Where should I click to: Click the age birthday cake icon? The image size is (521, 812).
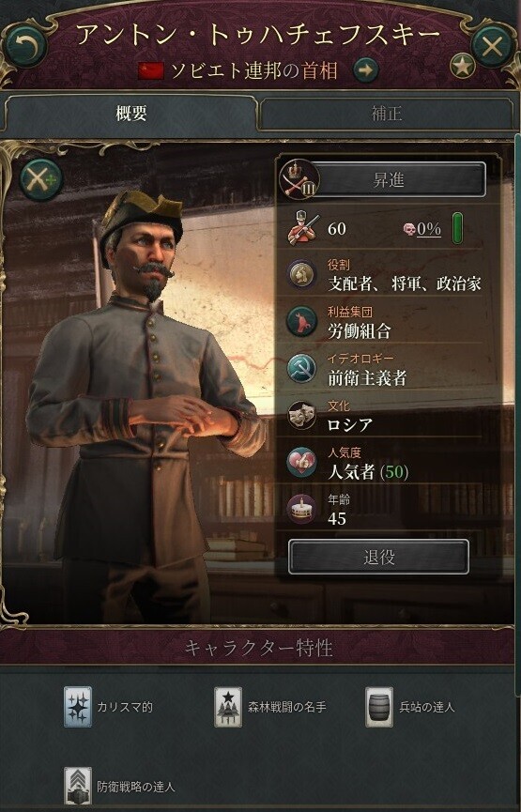301,509
